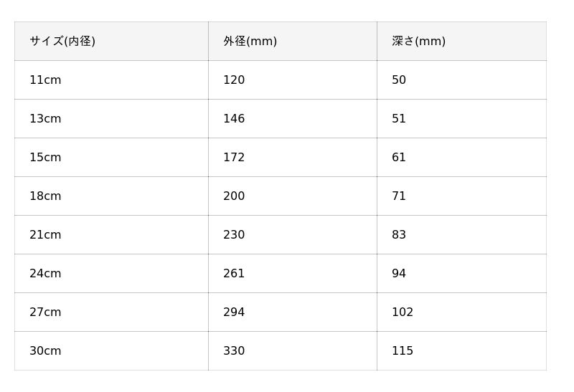Select the 30cm size cell
Viewport: 574px width, 392px height.
45,351
